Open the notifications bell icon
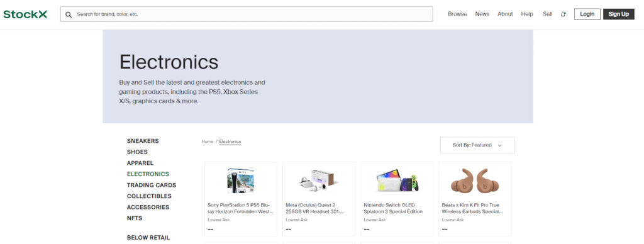The image size is (644, 244). (x=563, y=14)
